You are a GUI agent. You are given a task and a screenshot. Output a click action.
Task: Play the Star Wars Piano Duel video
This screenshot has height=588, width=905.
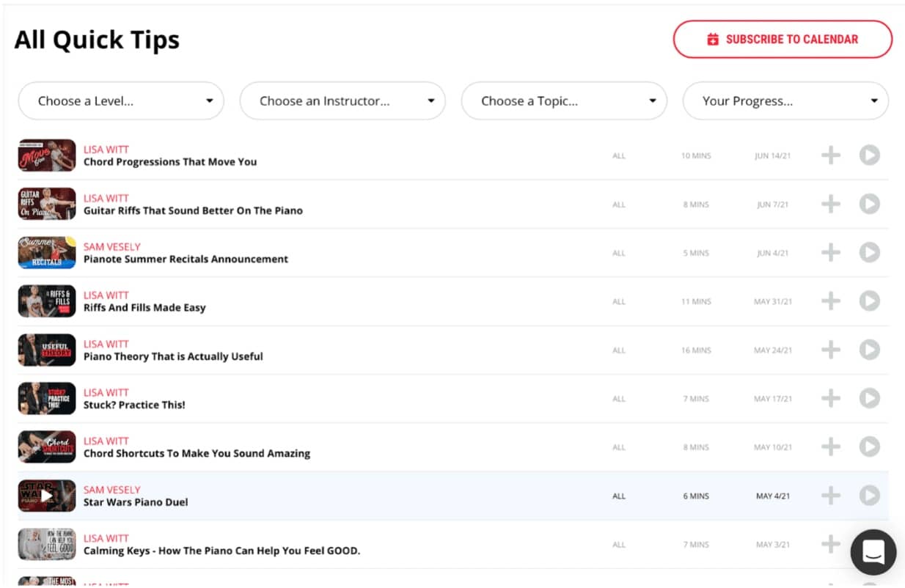869,496
